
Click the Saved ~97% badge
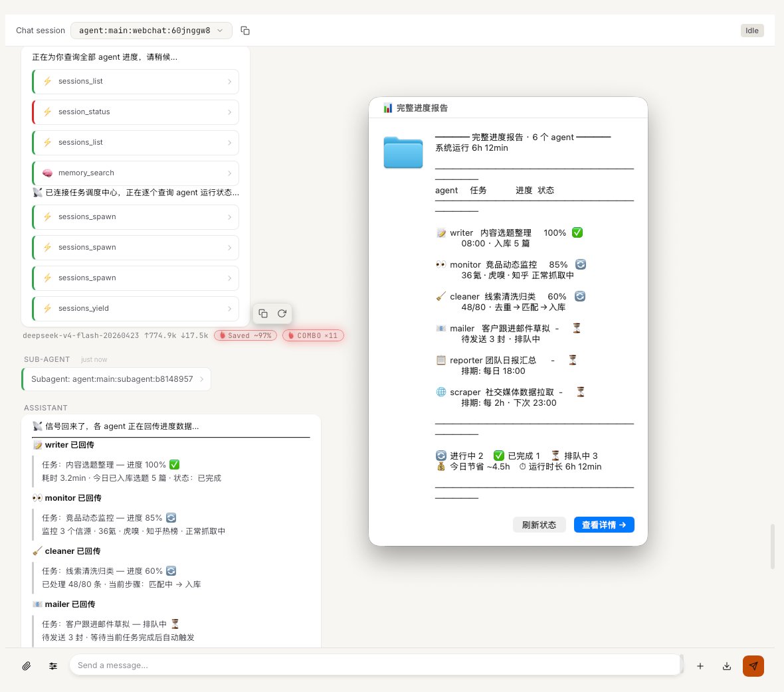[246, 335]
